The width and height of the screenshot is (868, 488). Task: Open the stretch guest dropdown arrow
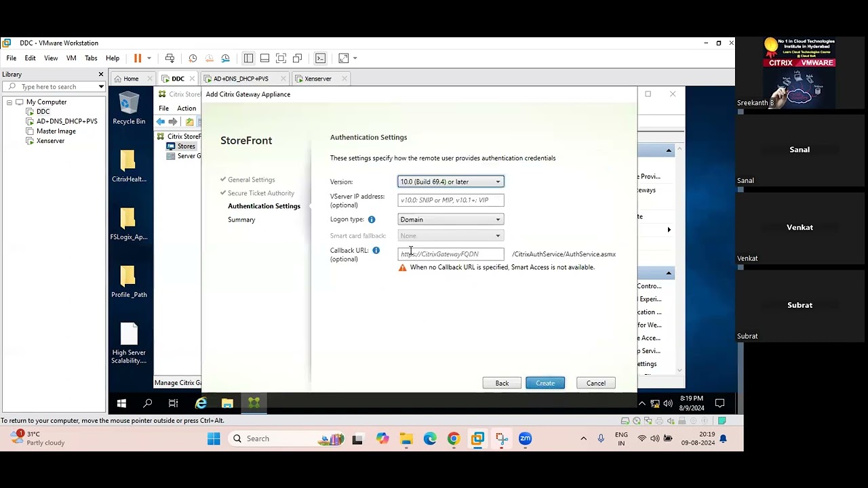click(x=355, y=58)
